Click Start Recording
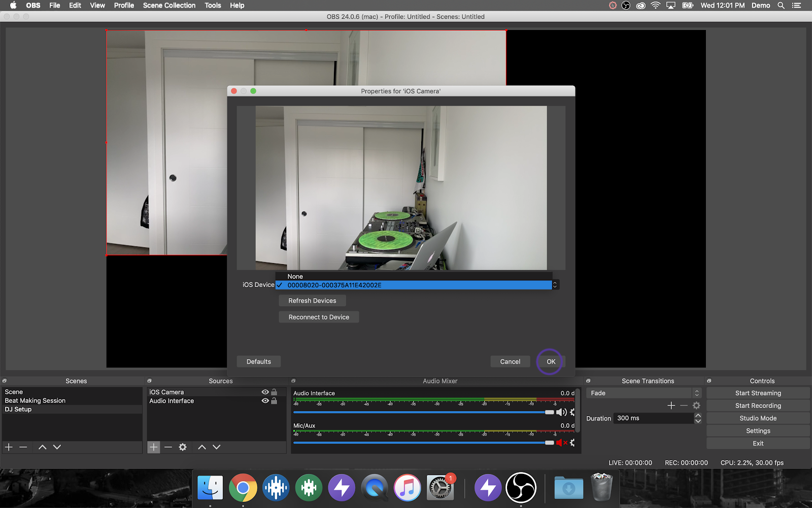812x508 pixels. (x=758, y=406)
